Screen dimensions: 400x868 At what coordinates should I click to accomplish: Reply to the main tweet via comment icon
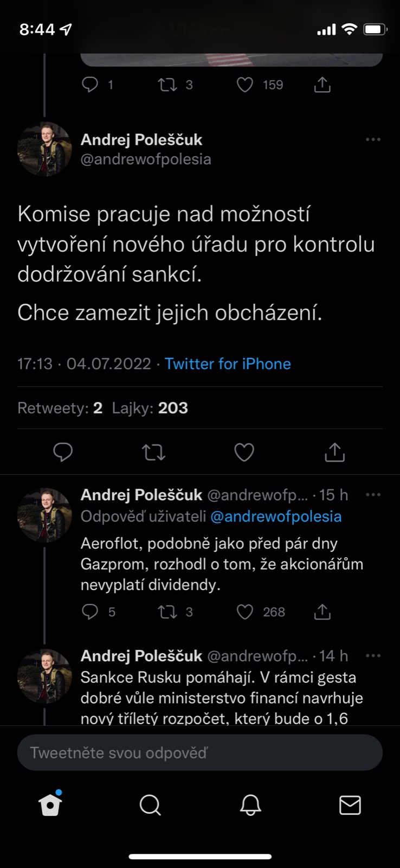point(63,452)
